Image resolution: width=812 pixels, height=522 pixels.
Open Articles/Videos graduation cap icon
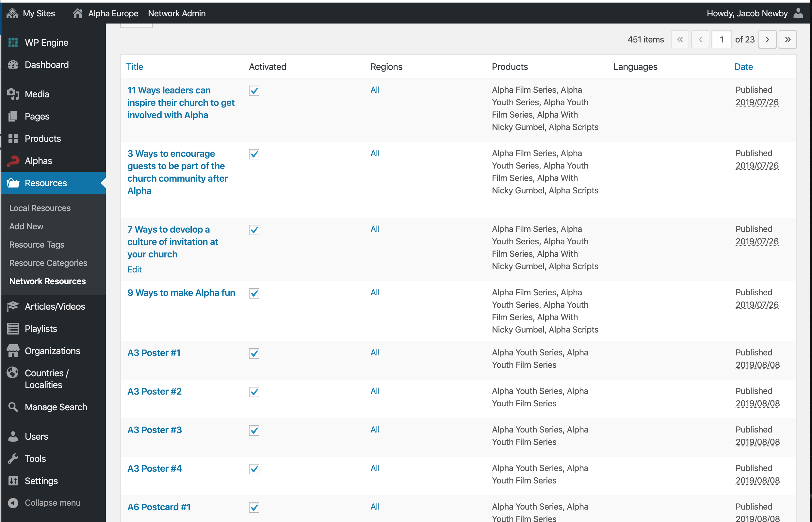click(x=13, y=306)
